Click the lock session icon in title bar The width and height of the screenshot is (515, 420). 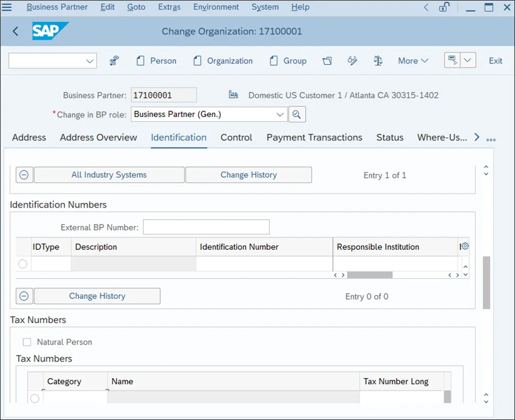(444, 7)
